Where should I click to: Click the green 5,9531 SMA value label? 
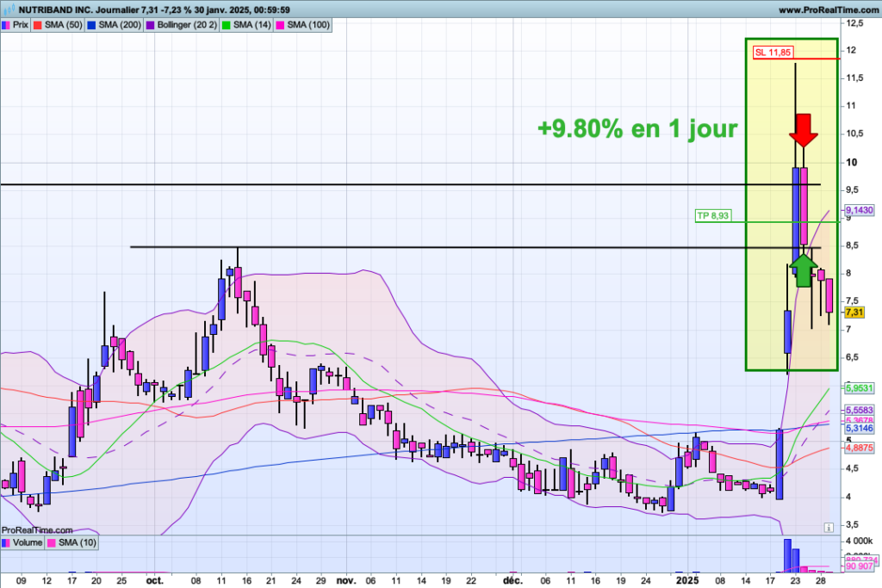coord(860,388)
